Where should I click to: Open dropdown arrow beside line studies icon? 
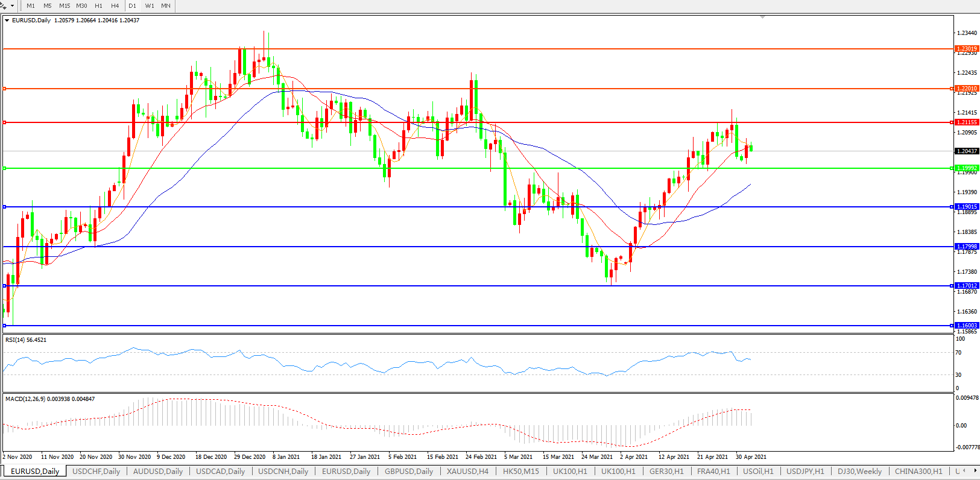[x=12, y=5]
